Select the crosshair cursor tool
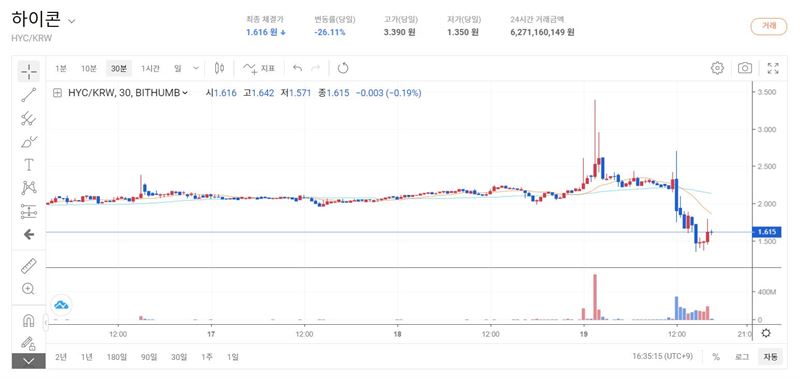Viewport: 800px width, 378px height. (x=29, y=71)
